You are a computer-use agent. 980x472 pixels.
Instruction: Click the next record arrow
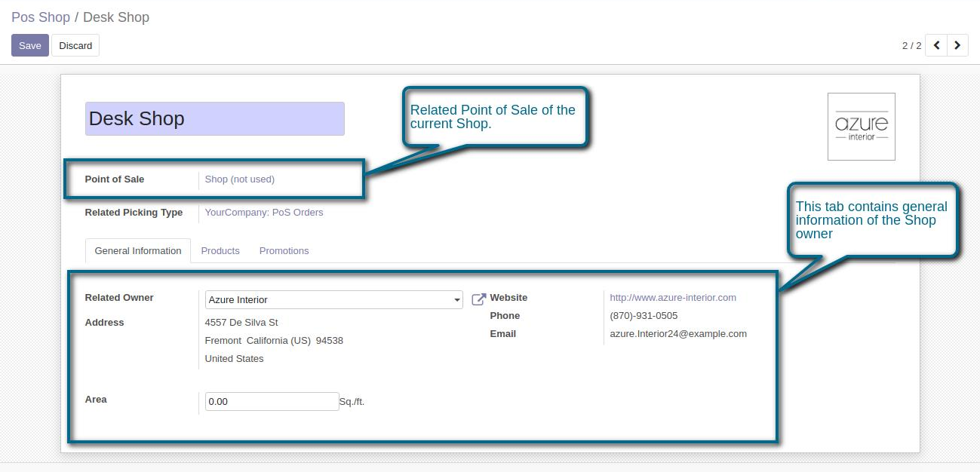tap(957, 45)
